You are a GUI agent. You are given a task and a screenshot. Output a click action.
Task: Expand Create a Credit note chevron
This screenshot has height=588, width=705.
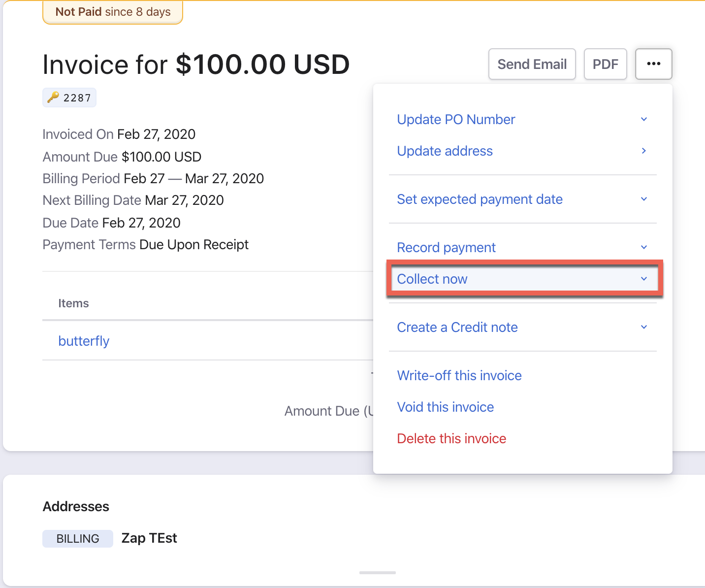click(643, 327)
